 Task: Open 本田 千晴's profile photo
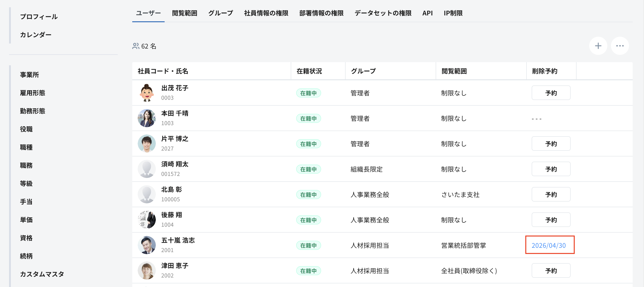coord(147,118)
